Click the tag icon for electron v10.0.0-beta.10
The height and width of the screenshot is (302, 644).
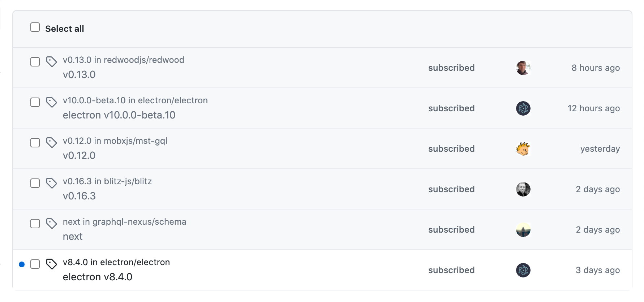tap(51, 102)
